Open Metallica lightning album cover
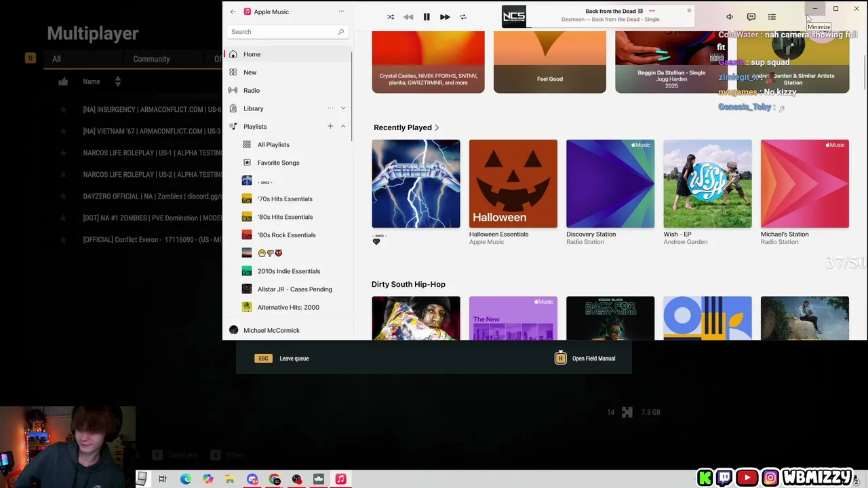 coord(416,184)
